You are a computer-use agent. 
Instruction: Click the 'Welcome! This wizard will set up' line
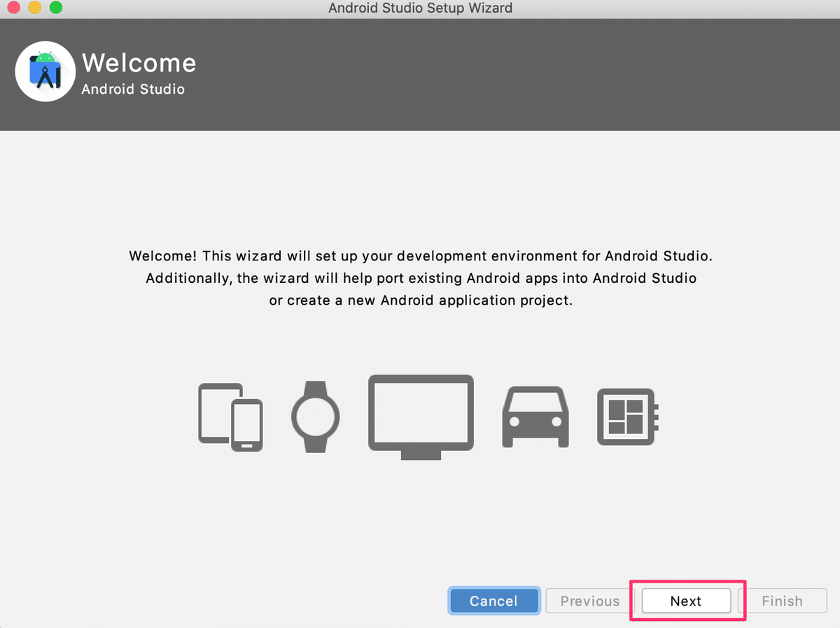coord(421,256)
